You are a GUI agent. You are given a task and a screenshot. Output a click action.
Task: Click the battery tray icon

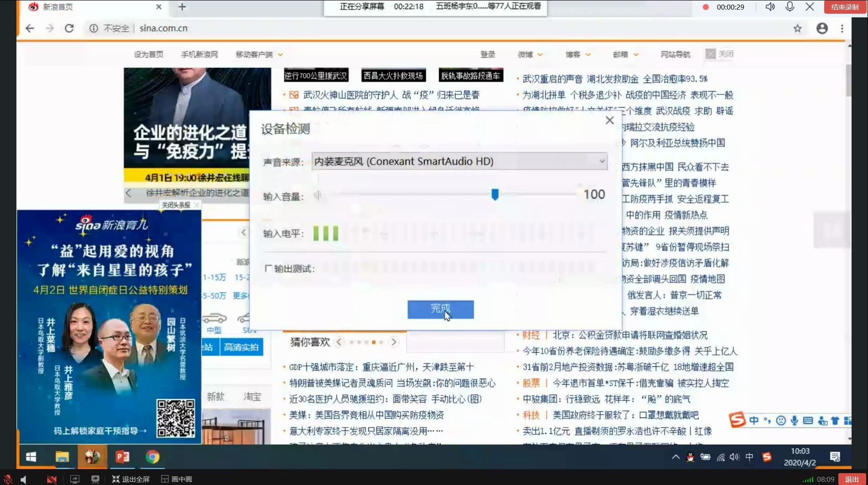[x=706, y=457]
